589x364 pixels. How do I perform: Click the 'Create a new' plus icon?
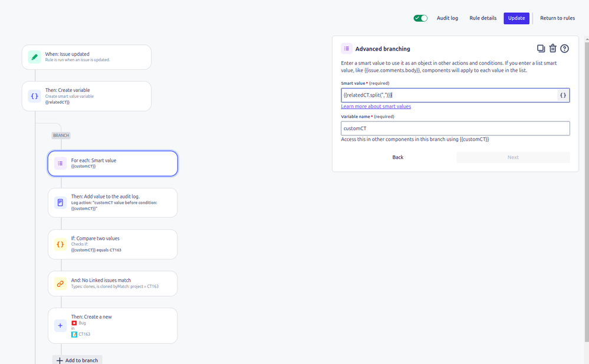(x=60, y=325)
